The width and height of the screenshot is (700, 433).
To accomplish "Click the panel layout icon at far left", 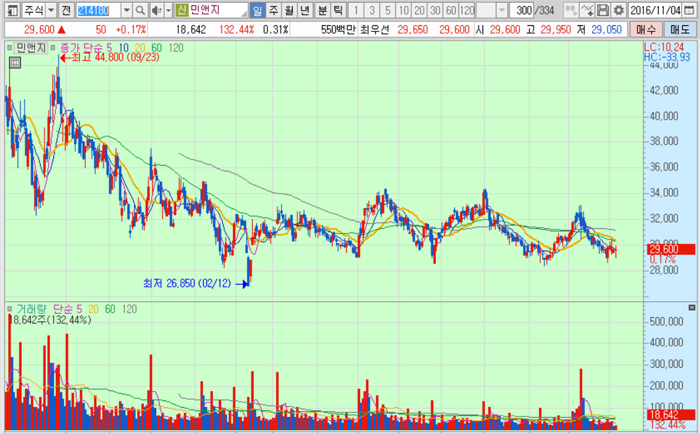I will (x=11, y=10).
